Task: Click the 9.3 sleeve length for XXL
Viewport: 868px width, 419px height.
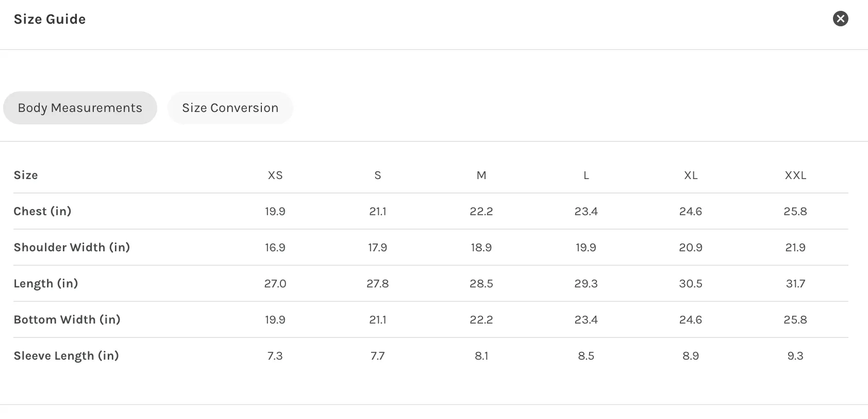Action: 795,356
